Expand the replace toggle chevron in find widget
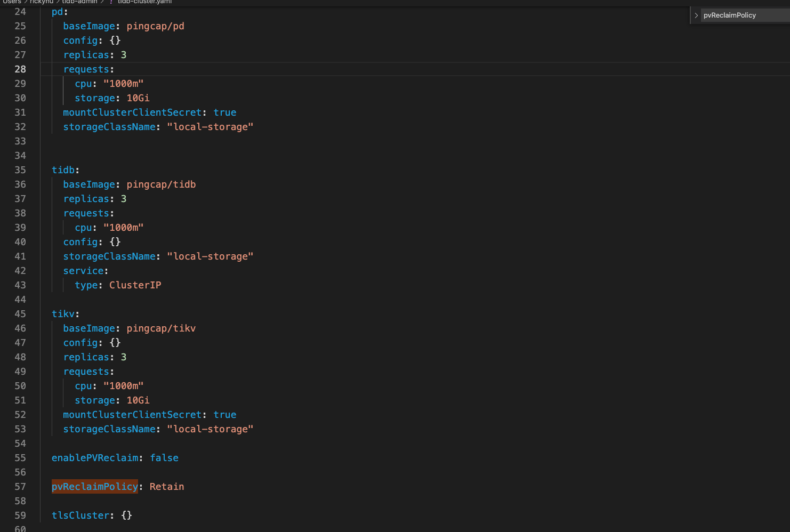 coord(696,15)
